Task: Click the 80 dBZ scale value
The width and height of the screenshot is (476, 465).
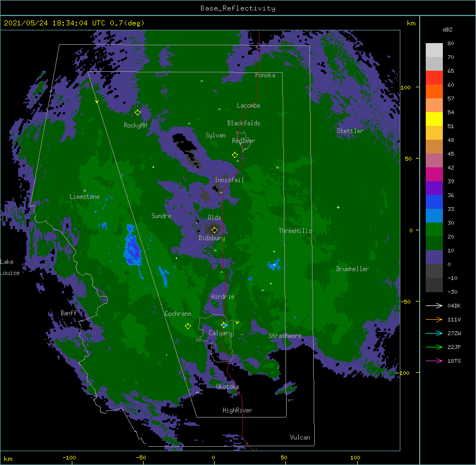Action: tap(451, 44)
